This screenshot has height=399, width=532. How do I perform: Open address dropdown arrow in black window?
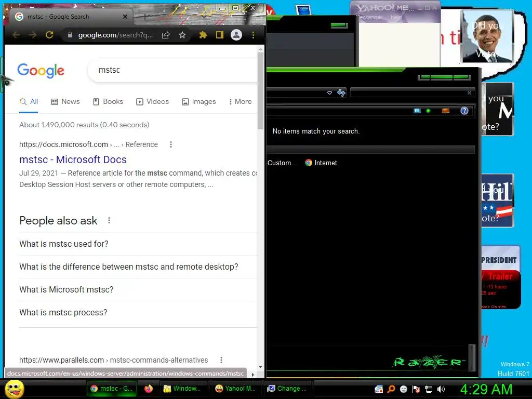(x=329, y=92)
